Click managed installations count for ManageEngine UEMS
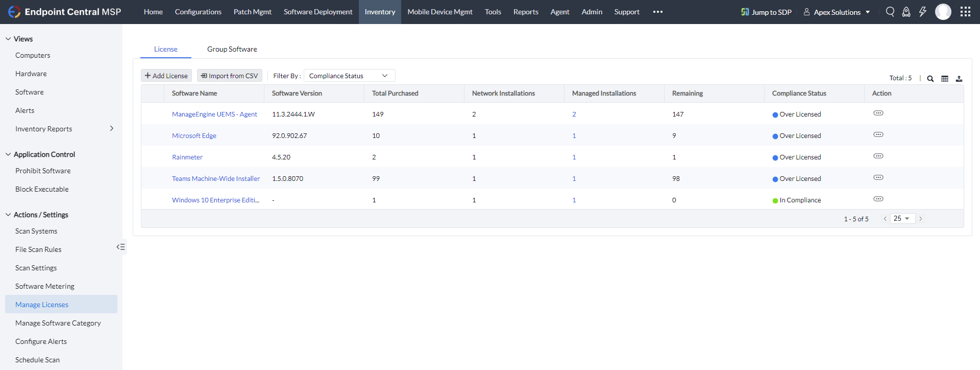The image size is (980, 370). click(574, 114)
